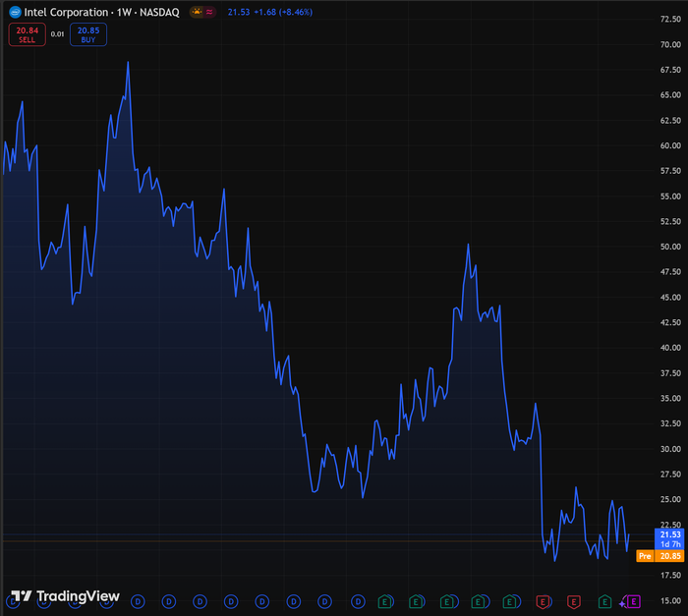Screen dimensions: 688x616
Task: Click the 21.53 last price value in header
Action: click(x=239, y=13)
